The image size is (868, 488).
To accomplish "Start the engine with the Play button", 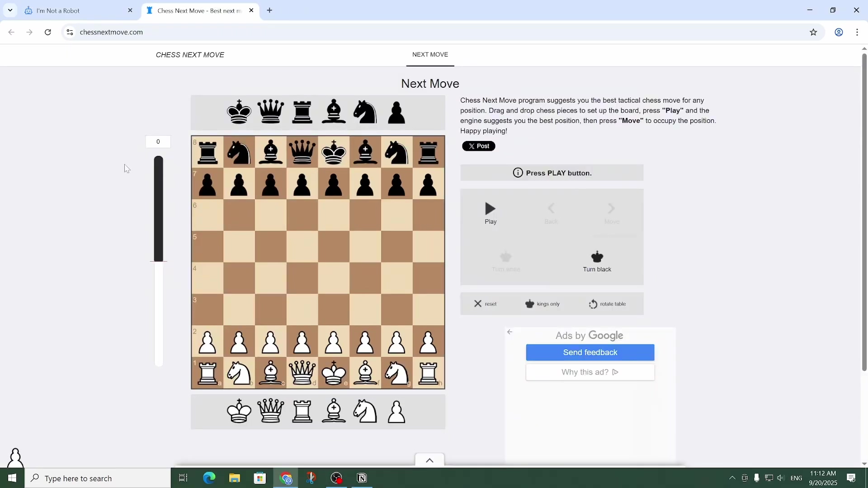I will (x=491, y=213).
